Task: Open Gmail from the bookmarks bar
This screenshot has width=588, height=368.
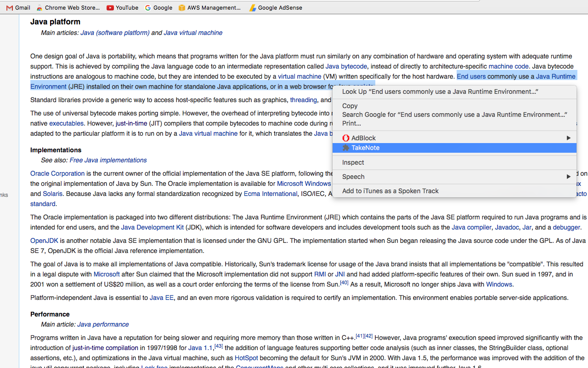Action: 17,7
